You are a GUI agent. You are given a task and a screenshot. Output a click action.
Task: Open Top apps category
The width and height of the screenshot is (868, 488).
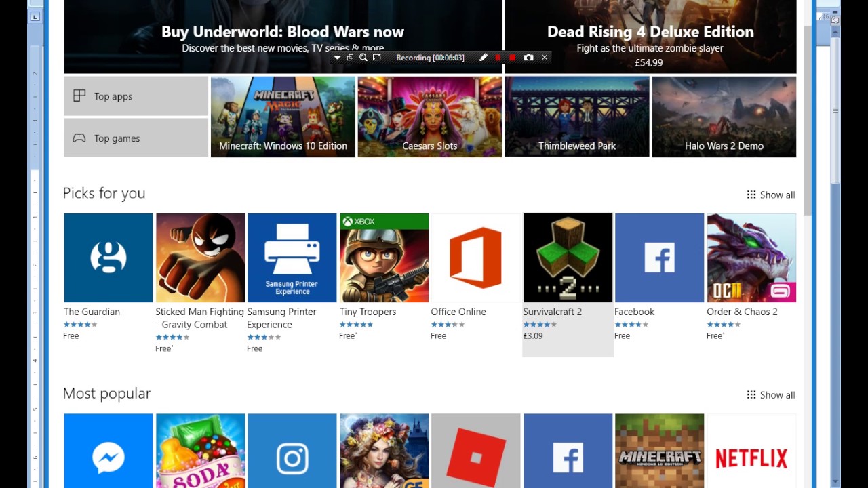pos(136,96)
